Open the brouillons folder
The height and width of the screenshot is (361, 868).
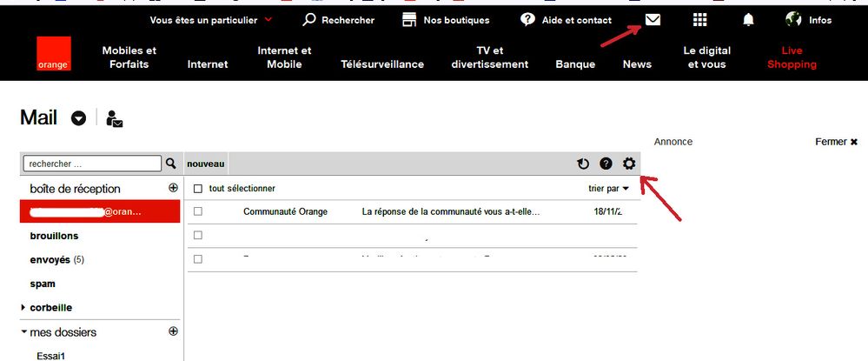[x=54, y=236]
